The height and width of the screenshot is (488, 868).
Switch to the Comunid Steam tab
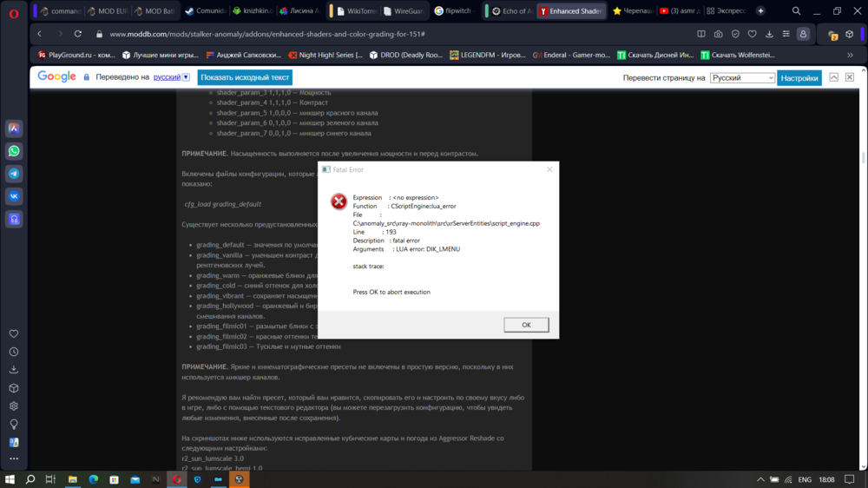(205, 10)
